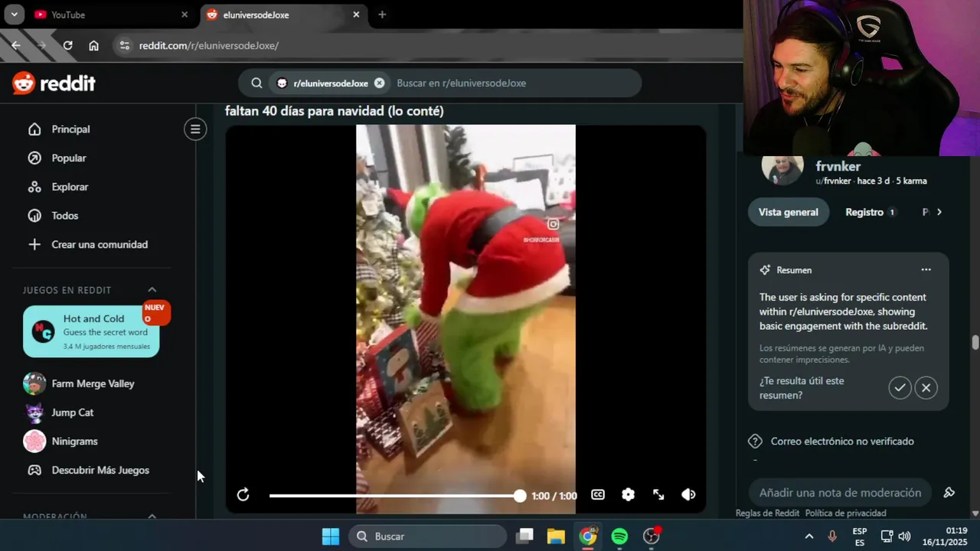Show more tabs with right chevron
The width and height of the screenshot is (980, 551).
pos(939,212)
